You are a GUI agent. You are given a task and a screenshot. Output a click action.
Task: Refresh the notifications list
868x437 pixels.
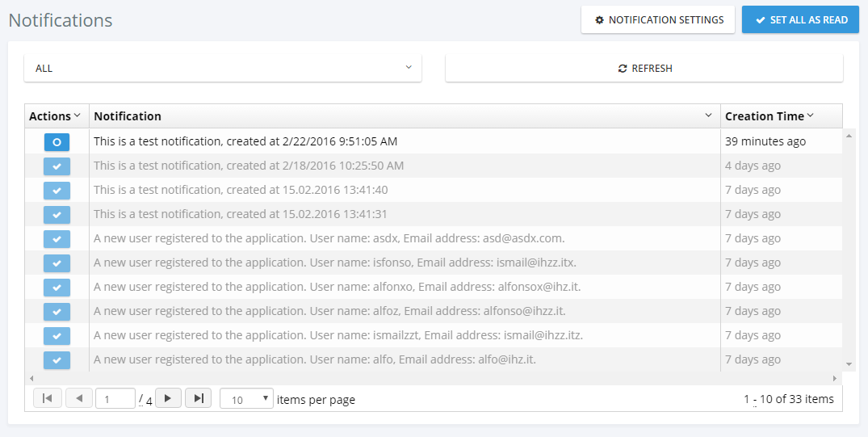644,68
